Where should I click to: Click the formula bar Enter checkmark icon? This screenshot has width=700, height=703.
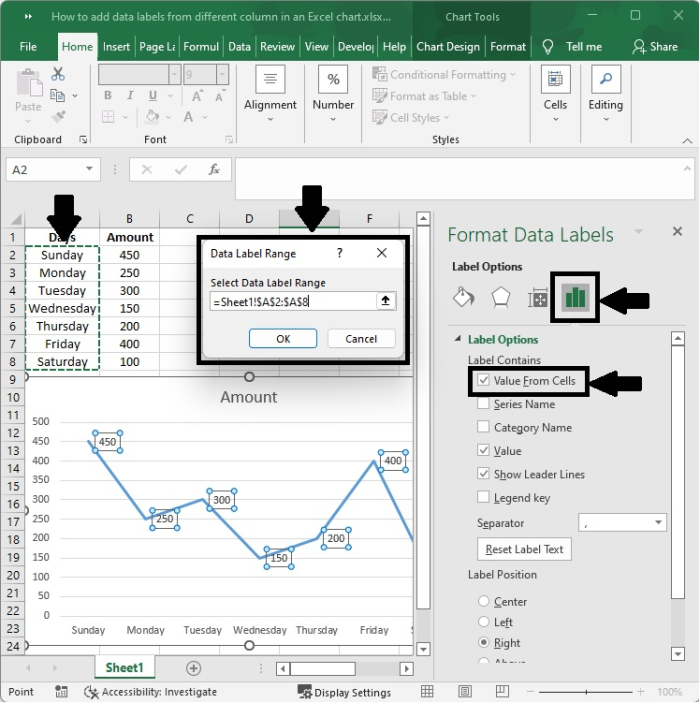pos(181,169)
